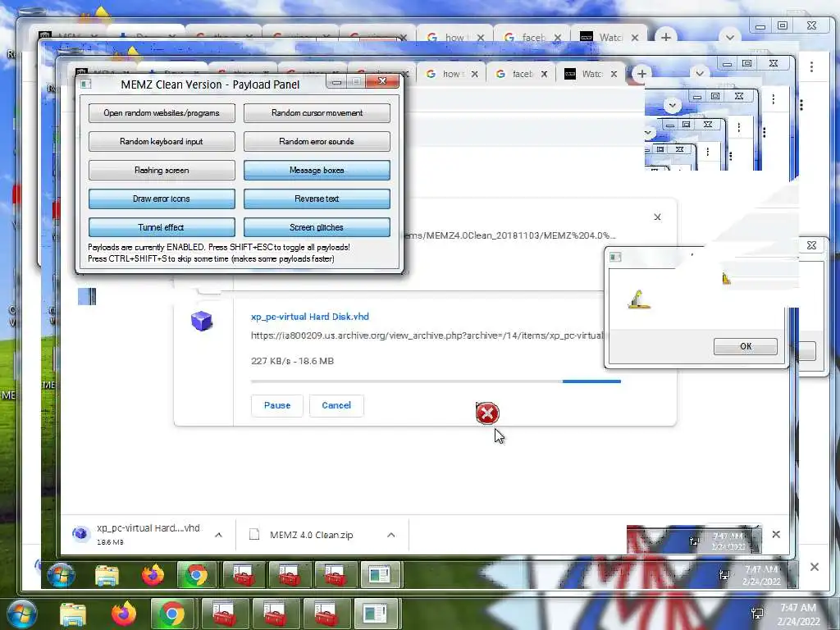Image resolution: width=840 pixels, height=630 pixels.
Task: Click Start orb on the upper duplicated taskbar
Action: click(61, 575)
